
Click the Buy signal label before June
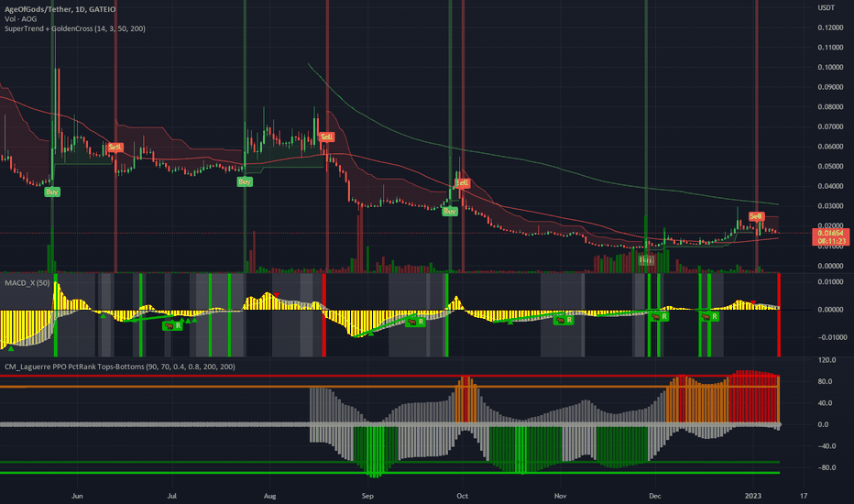52,192
